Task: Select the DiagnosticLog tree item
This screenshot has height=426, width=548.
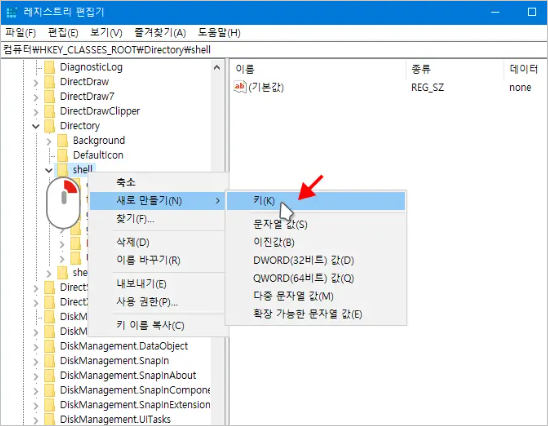Action: 91,67
